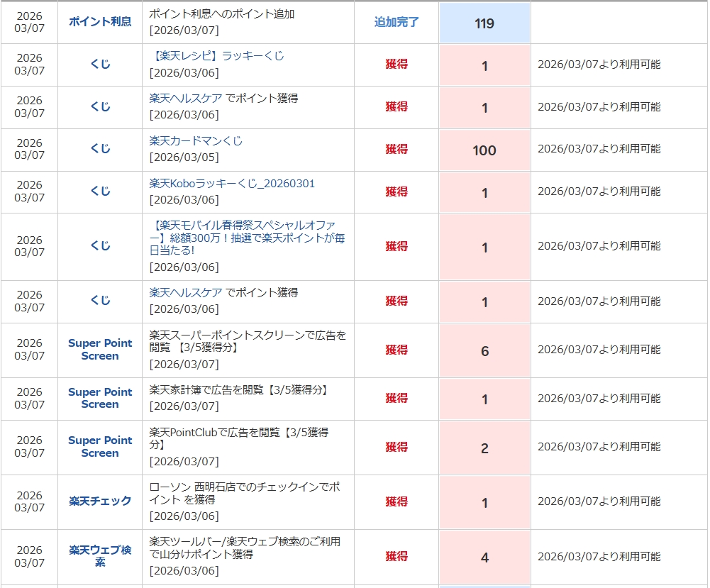
Task: Click 獲得 status in the ローソン 西明石店 row
Action: 396,501
